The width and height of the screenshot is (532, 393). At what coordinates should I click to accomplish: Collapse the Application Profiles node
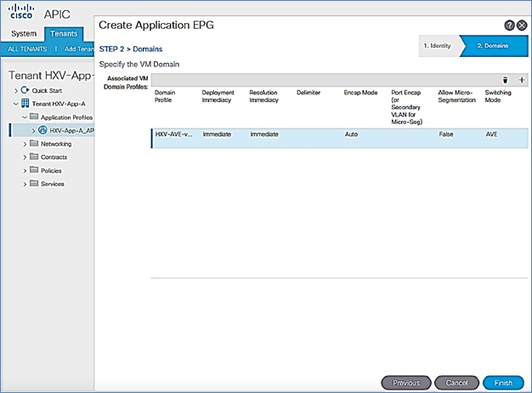(x=25, y=117)
